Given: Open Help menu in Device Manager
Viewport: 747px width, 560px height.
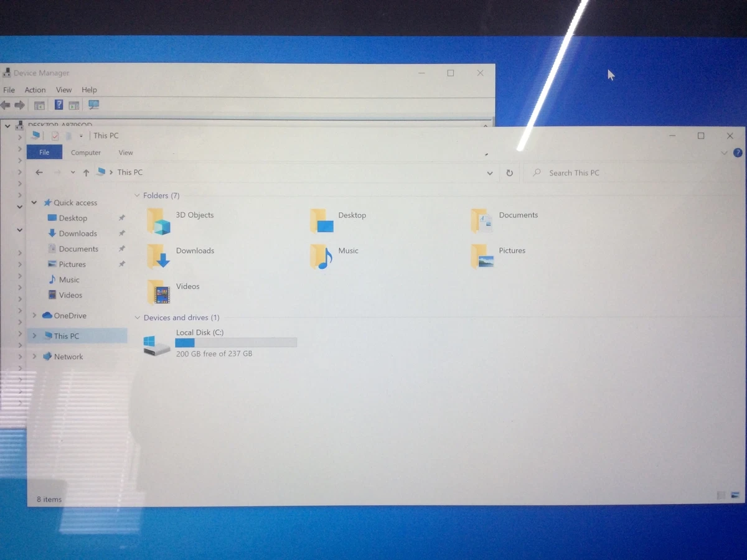Looking at the screenshot, I should tap(89, 90).
